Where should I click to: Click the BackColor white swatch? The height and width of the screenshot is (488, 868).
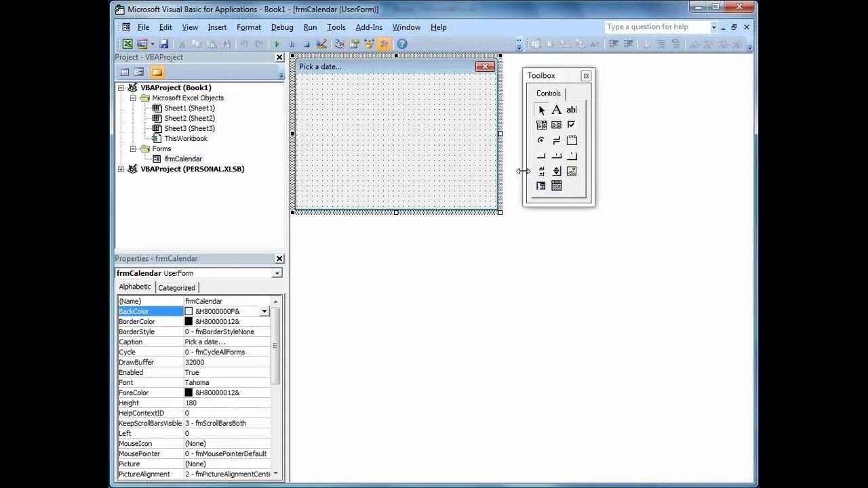189,311
